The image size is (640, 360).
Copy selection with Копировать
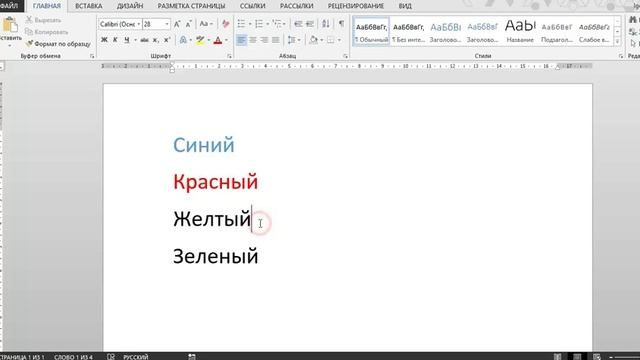[x=47, y=32]
